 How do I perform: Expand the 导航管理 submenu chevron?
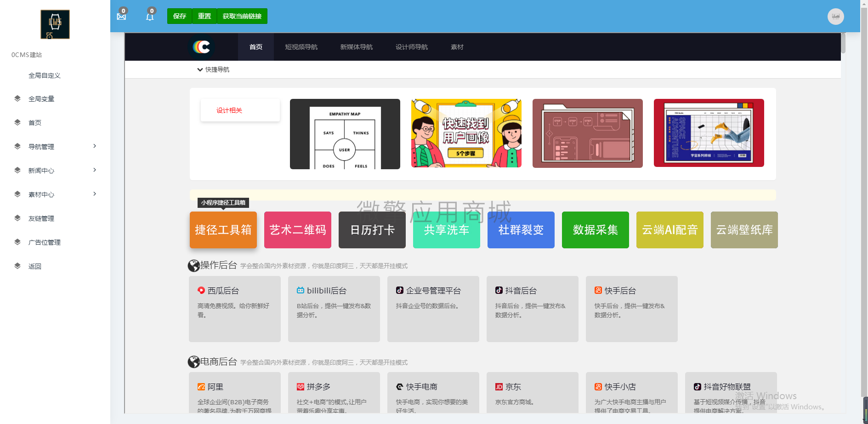pos(95,146)
